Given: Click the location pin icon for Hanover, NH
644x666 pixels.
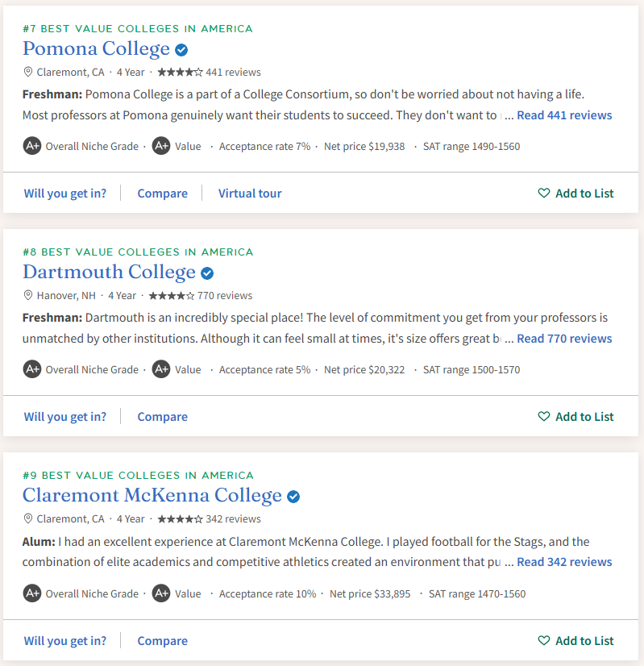Looking at the screenshot, I should (x=28, y=295).
